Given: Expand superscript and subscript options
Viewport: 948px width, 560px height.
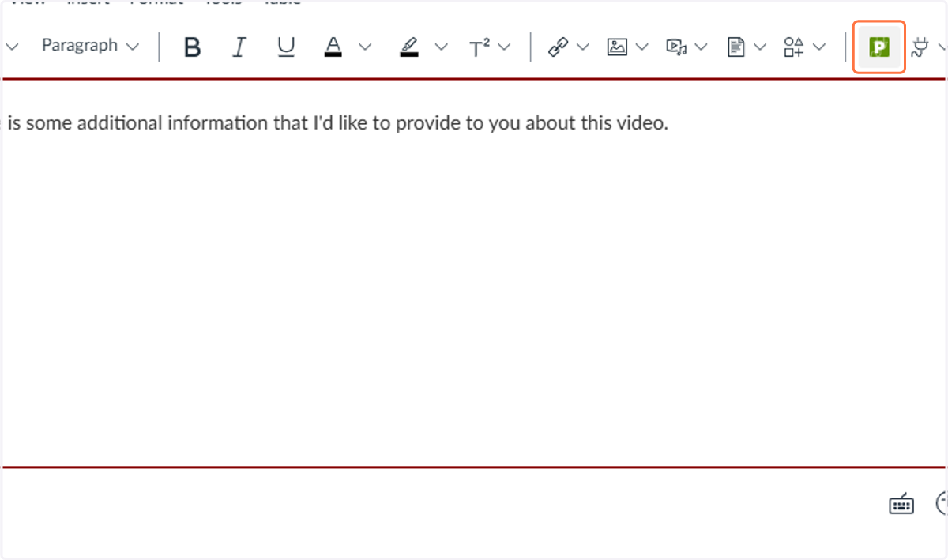Looking at the screenshot, I should click(505, 47).
